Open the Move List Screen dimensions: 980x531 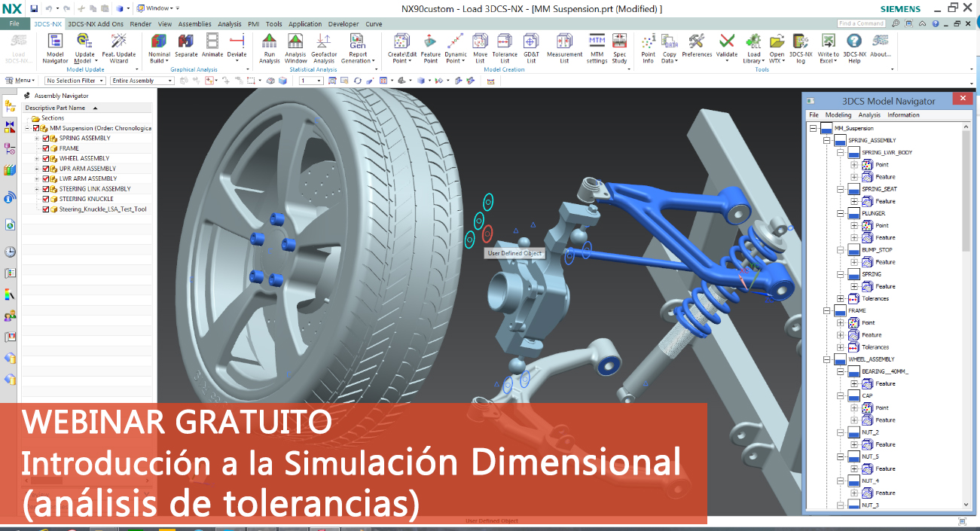480,47
